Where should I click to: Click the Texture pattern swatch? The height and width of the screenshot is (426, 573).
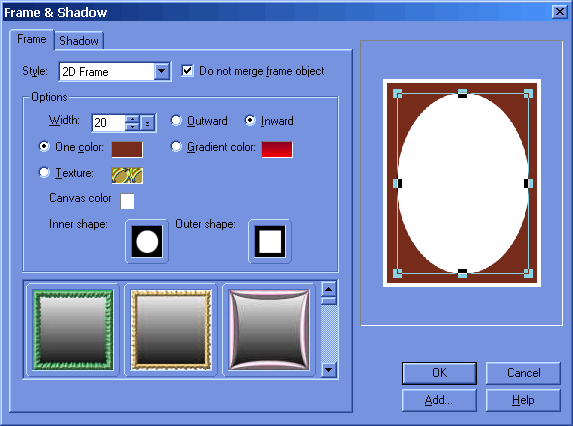[127, 175]
